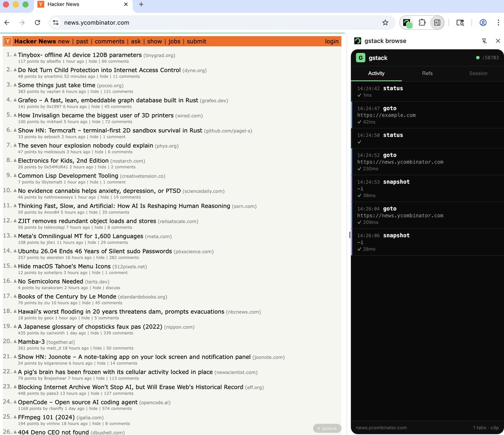Open 'Ubuntu 26.04 Ends 46 Years of Silent sudo Passwords'
The height and width of the screenshot is (435, 504).
point(95,251)
